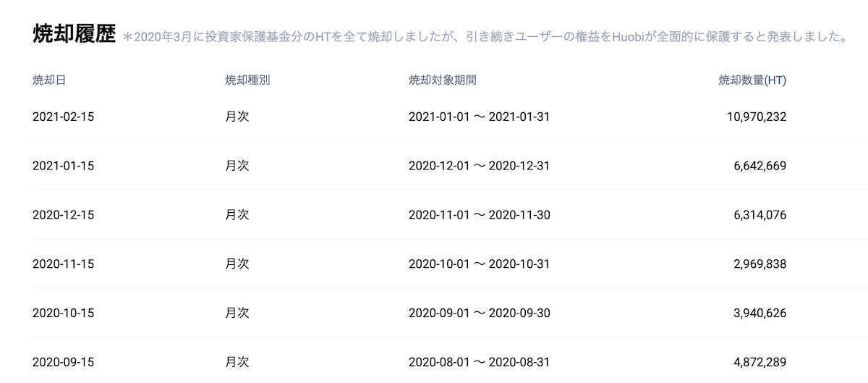Click the 2020-12-15 burn date cell
The height and width of the screenshot is (383, 868).
point(63,215)
